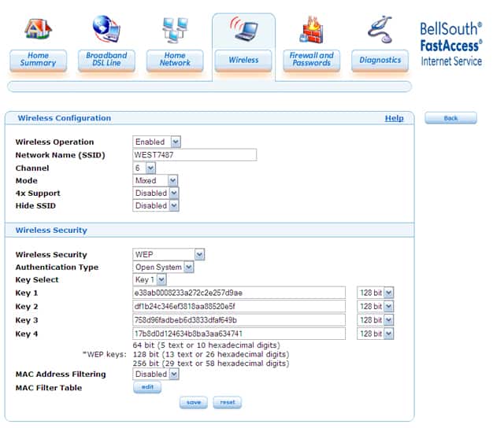Click the Home Network computers icon
Screen dimensions: 504x428
[175, 28]
